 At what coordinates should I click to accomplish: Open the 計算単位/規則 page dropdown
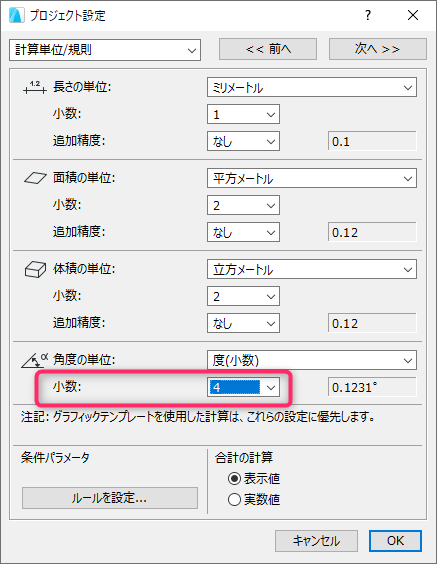[105, 50]
